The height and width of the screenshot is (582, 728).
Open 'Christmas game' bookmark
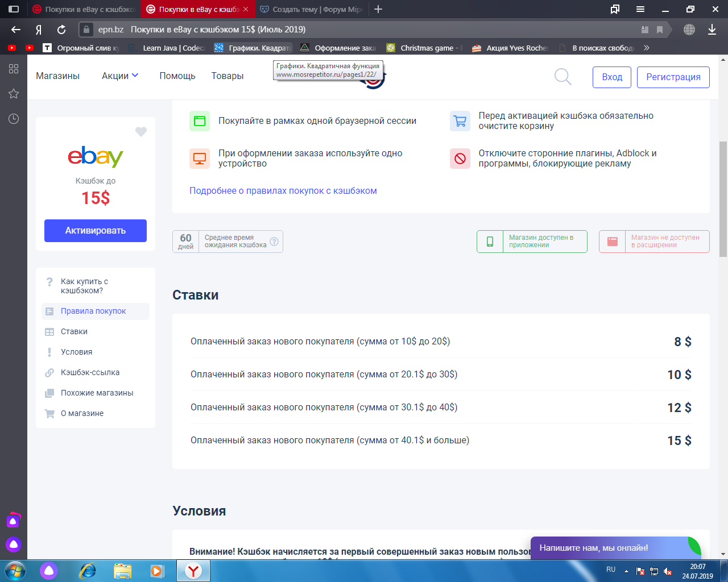click(424, 48)
